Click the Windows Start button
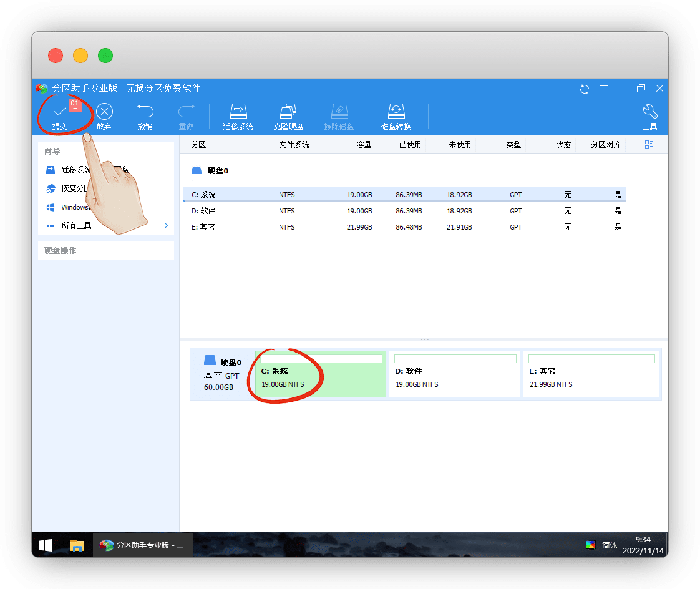Viewport: 700px width, 589px height. [46, 545]
